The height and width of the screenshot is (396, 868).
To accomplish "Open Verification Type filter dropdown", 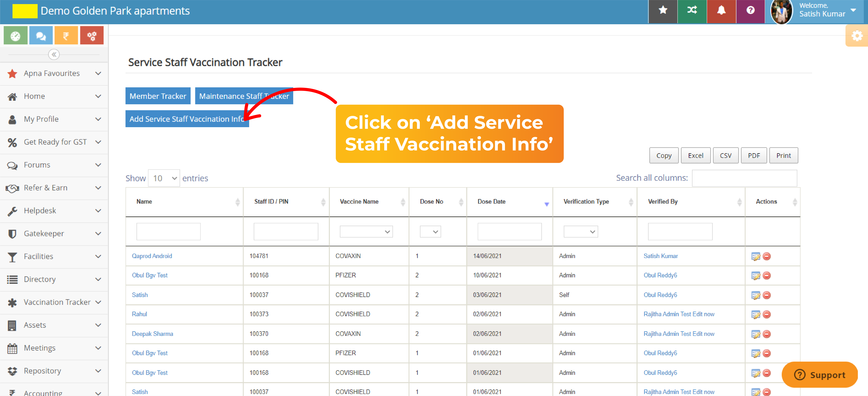I will point(581,232).
